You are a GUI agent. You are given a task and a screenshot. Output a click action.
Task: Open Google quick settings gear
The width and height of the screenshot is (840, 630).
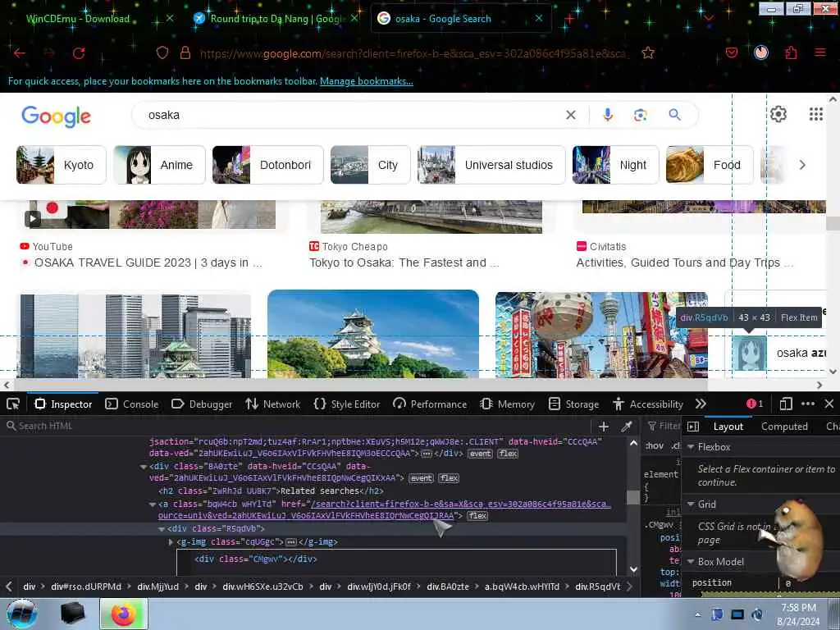778,113
